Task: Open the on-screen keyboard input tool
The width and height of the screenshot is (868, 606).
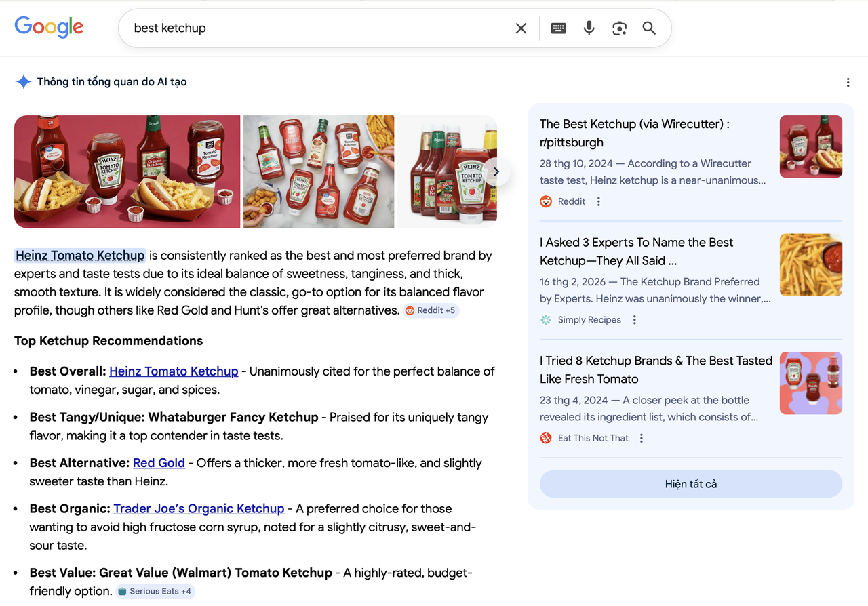Action: click(558, 28)
